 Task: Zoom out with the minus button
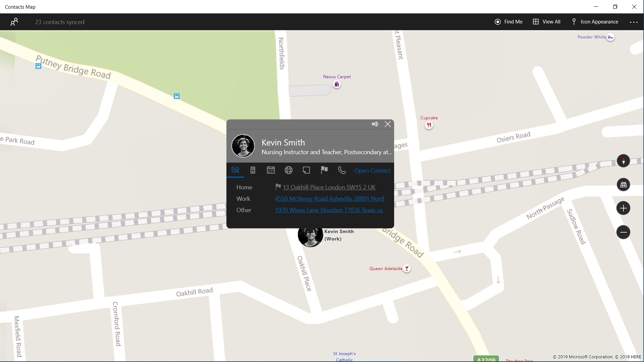pos(623,232)
